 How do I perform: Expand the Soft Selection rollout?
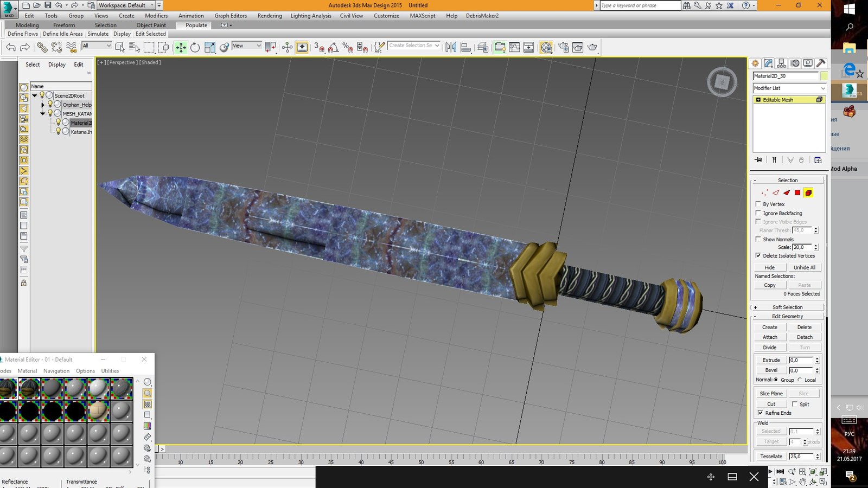coord(788,307)
